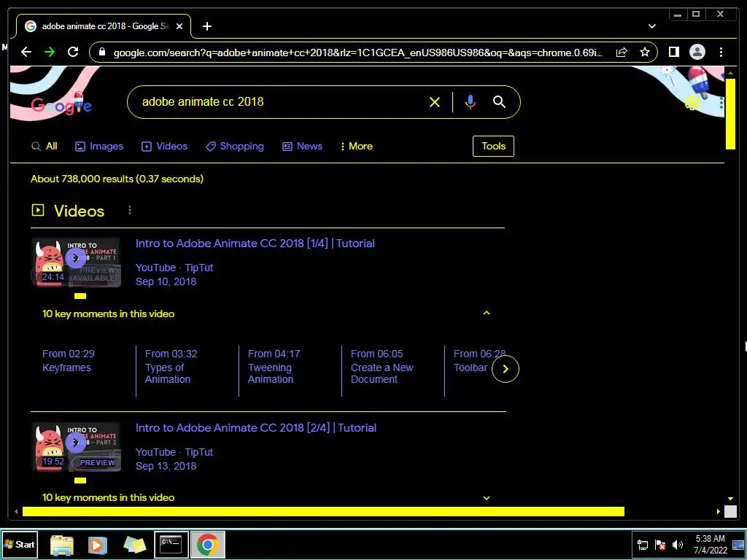Open Google quick settings gear
Viewport: 747px width, 560px height.
click(x=692, y=103)
